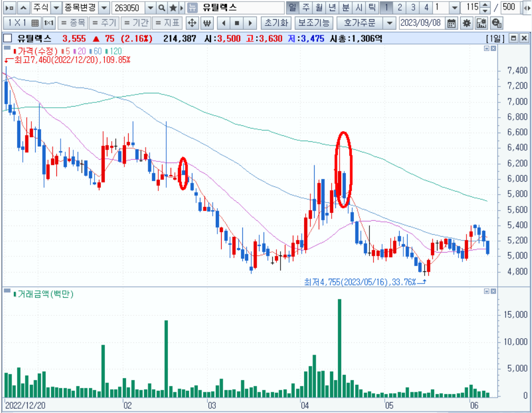The image size is (532, 413).
Task: Click the [1일] period label
Action: 495,38
